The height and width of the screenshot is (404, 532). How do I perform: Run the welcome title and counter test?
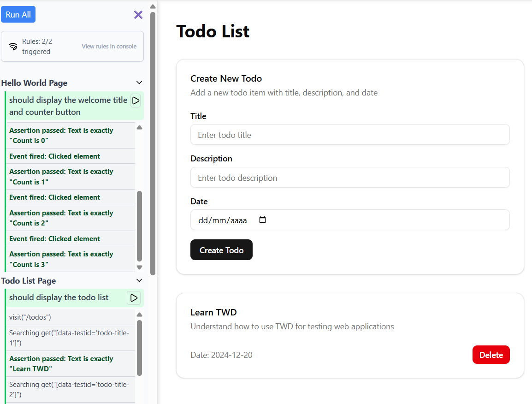click(136, 101)
